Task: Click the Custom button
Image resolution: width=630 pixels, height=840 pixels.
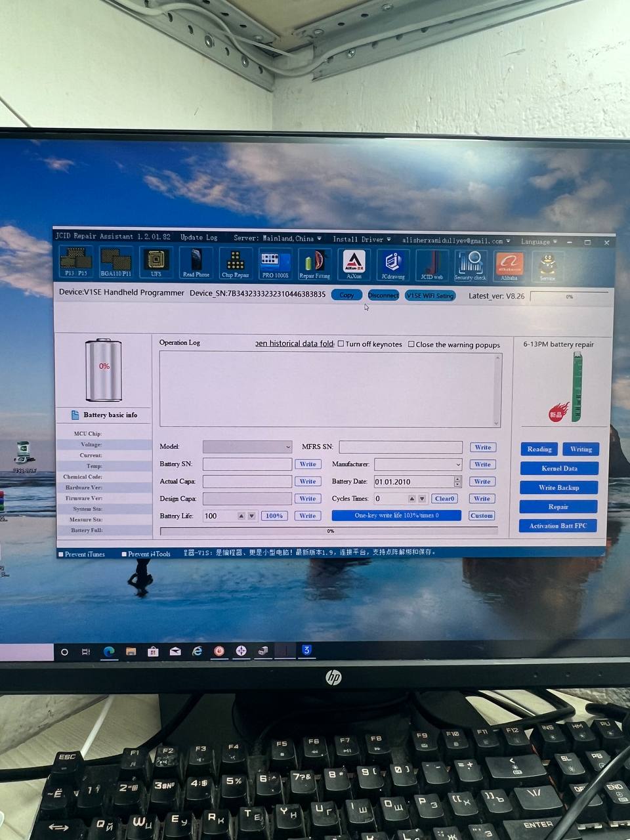Action: pos(481,516)
